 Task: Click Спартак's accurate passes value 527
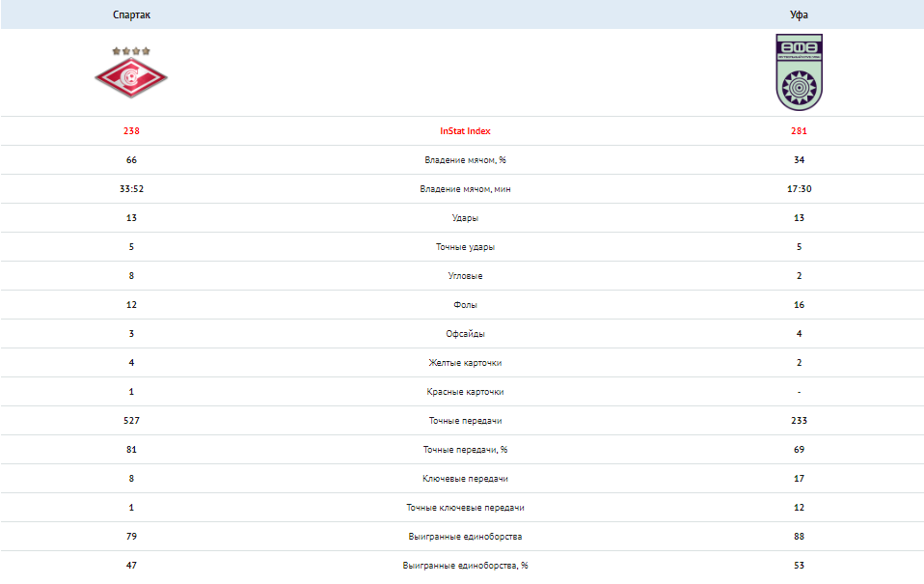(131, 420)
